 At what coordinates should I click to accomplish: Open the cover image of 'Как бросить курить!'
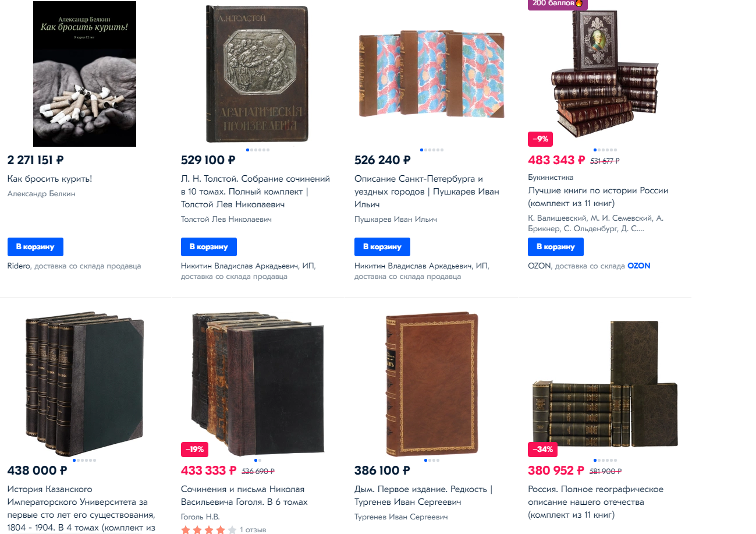point(84,74)
